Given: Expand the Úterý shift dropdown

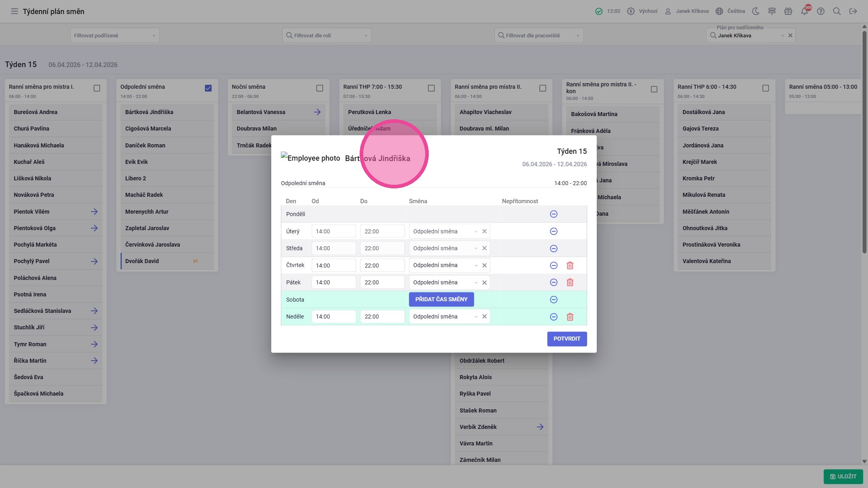Looking at the screenshot, I should click(x=476, y=231).
